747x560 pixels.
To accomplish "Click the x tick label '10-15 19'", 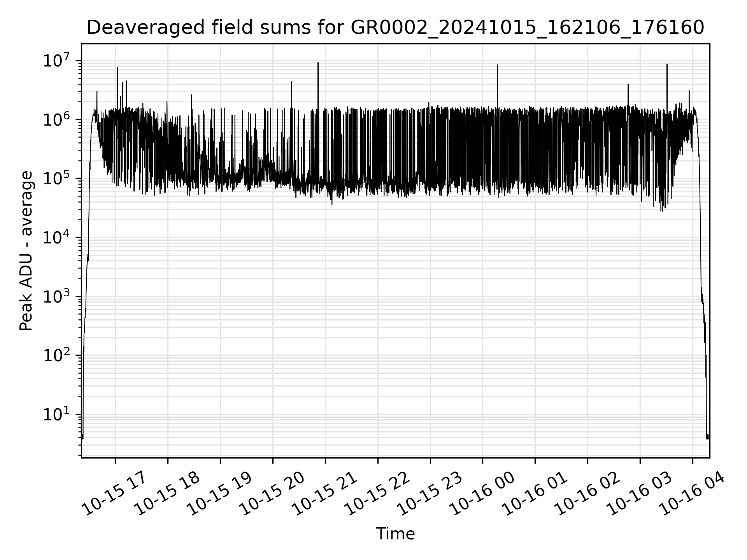I will click(x=219, y=492).
